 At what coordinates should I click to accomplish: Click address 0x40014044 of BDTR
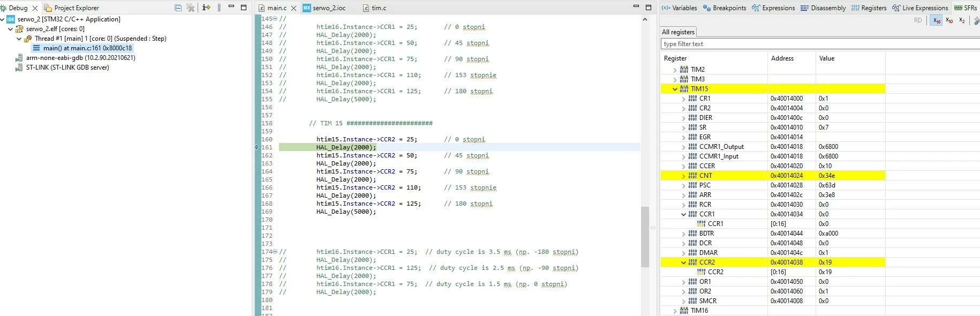pos(787,234)
